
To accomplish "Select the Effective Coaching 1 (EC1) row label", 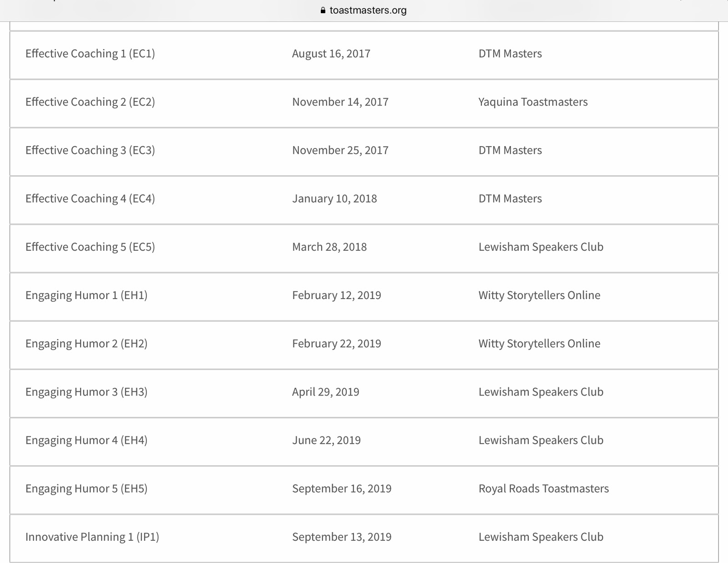I will click(90, 54).
